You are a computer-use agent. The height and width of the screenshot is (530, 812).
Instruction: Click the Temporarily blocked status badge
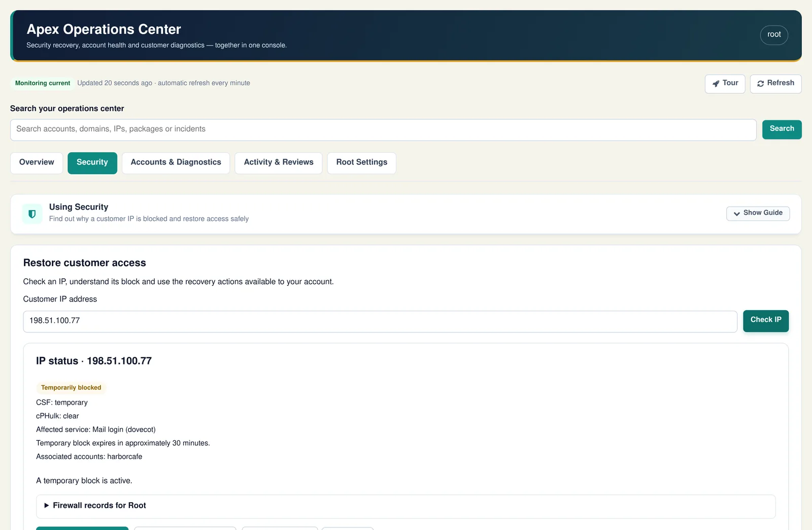[71, 388]
